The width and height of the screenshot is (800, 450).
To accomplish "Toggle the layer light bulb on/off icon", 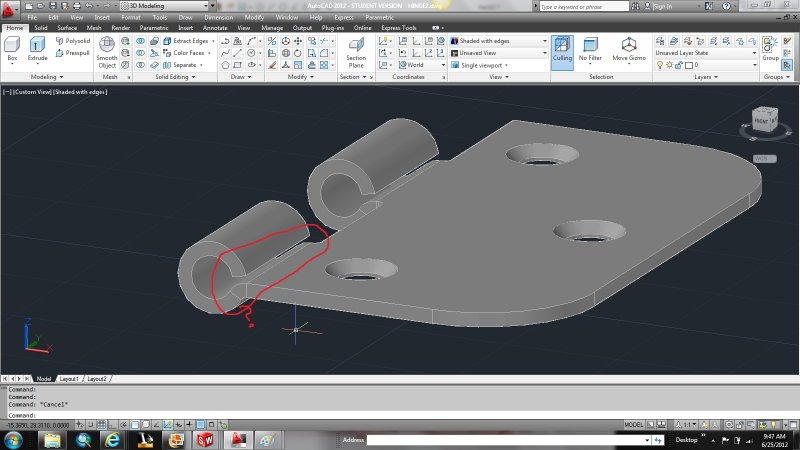I will [x=660, y=65].
